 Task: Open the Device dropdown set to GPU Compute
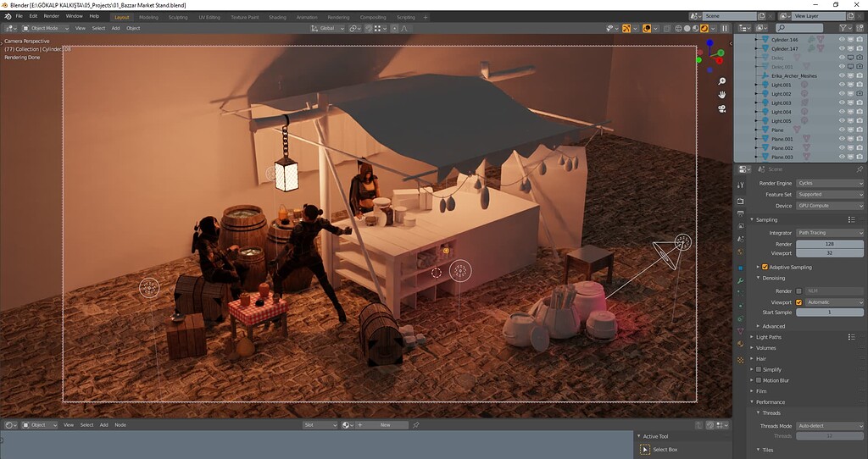(x=830, y=206)
